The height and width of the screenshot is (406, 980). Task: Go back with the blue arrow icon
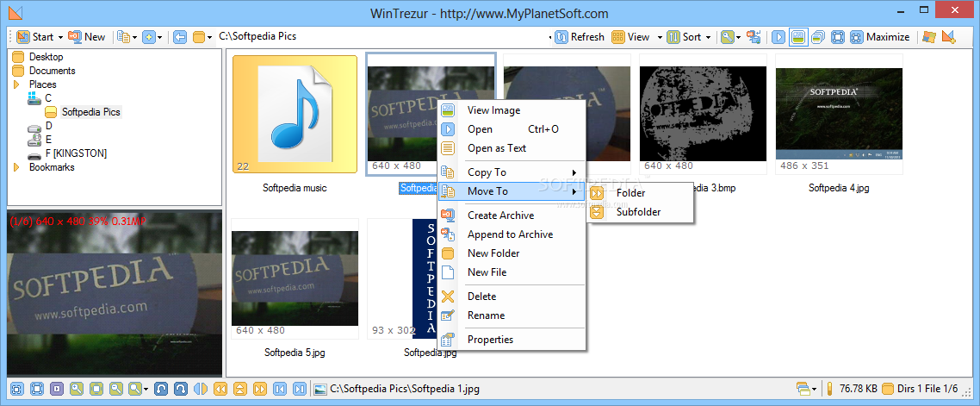coord(179,37)
